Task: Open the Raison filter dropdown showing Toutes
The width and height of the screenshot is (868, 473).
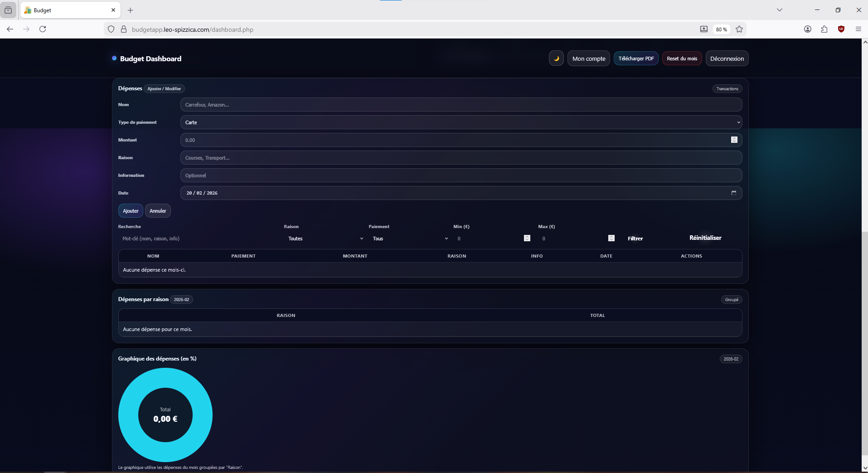Action: pos(325,239)
